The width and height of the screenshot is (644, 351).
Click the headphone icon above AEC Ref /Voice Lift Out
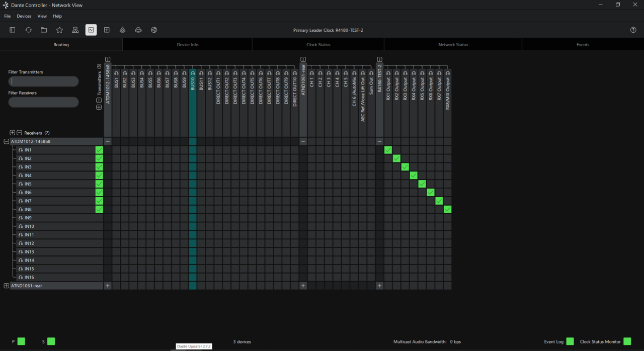point(363,73)
